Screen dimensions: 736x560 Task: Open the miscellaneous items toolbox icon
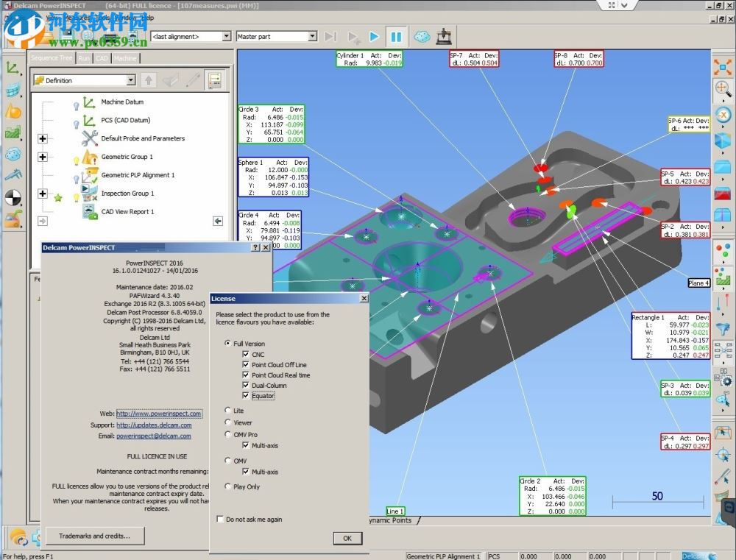click(13, 219)
